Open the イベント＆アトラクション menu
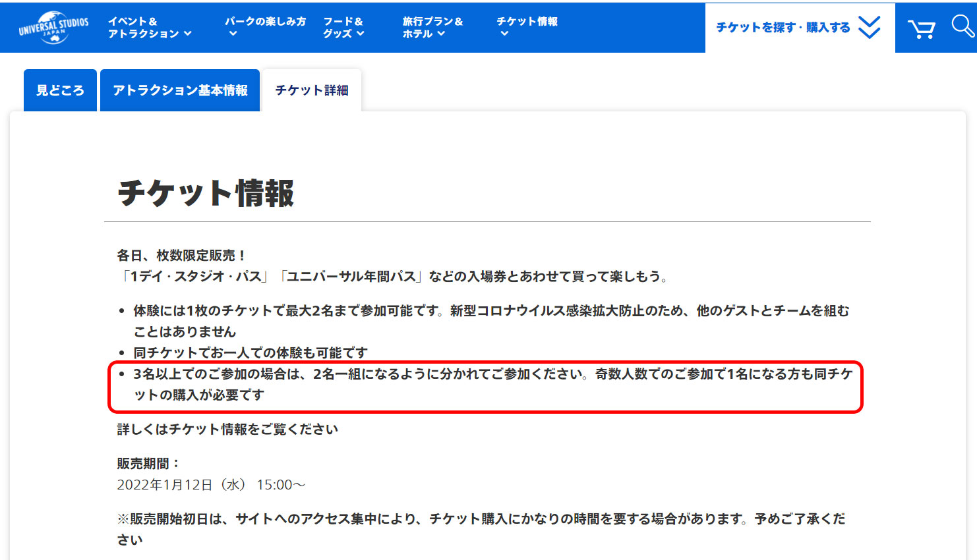 143,27
